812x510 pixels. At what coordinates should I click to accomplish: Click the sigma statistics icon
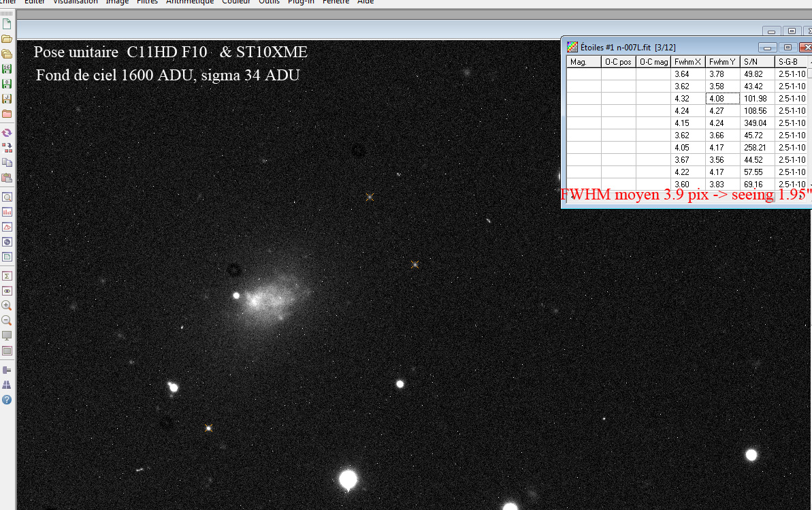7,276
